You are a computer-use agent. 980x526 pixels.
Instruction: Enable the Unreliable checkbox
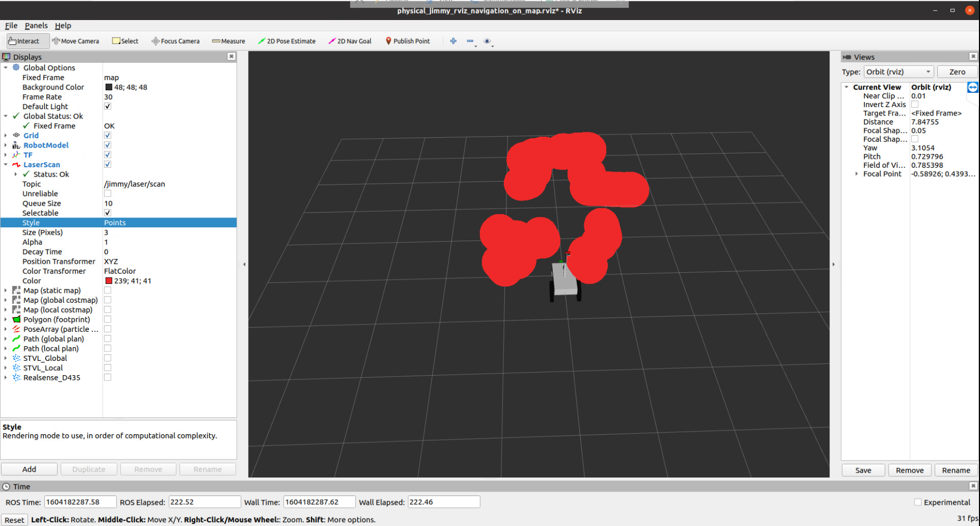click(108, 194)
